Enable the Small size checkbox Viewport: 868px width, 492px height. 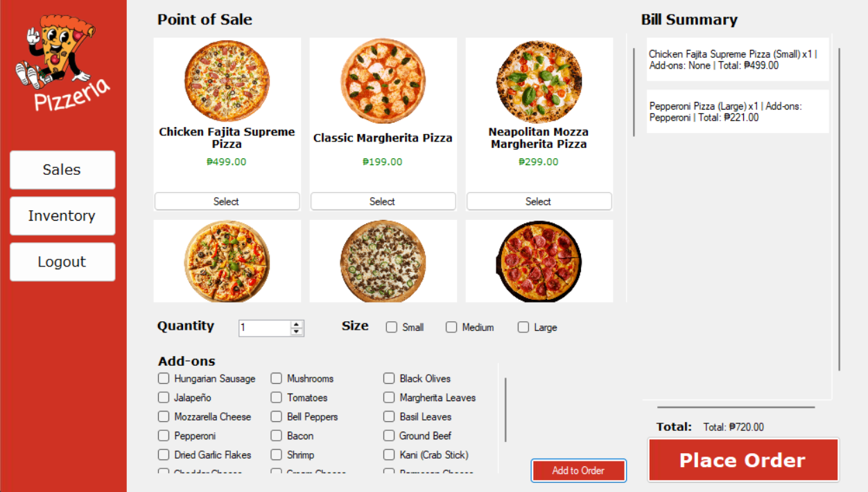pos(392,327)
